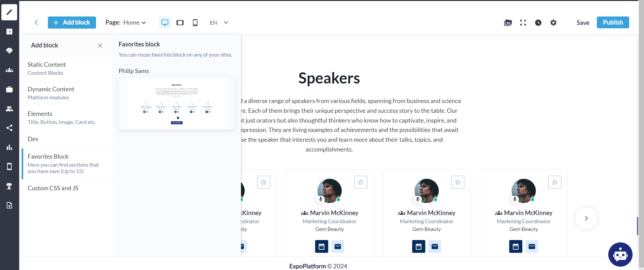Click second speaker's profile photo
Viewport: 644px width, 270px height.
click(330, 191)
